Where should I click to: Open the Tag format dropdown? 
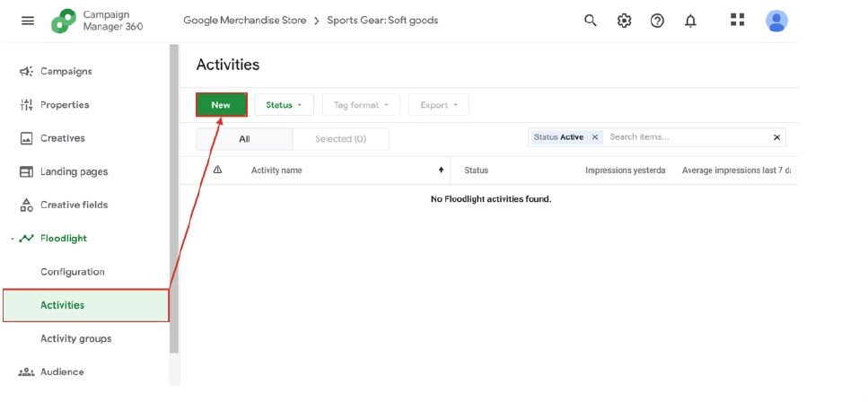click(x=361, y=105)
